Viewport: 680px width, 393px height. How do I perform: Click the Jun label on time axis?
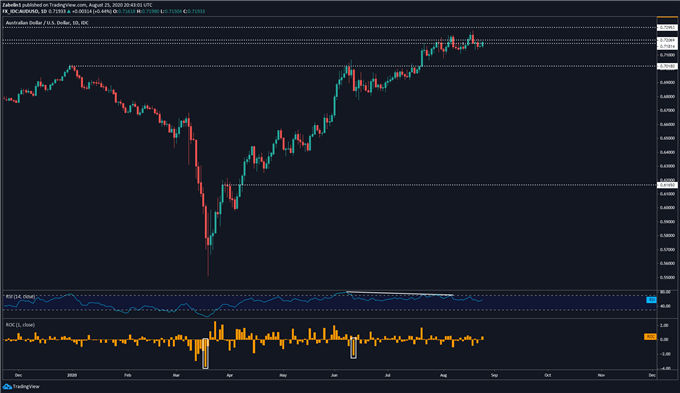[x=334, y=375]
